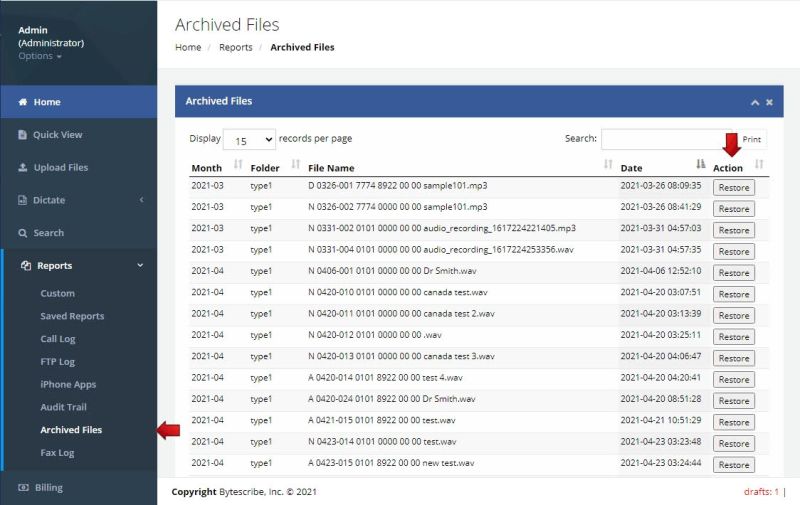Click the Upload Files icon
This screenshot has height=505, width=800.
pyautogui.click(x=23, y=168)
